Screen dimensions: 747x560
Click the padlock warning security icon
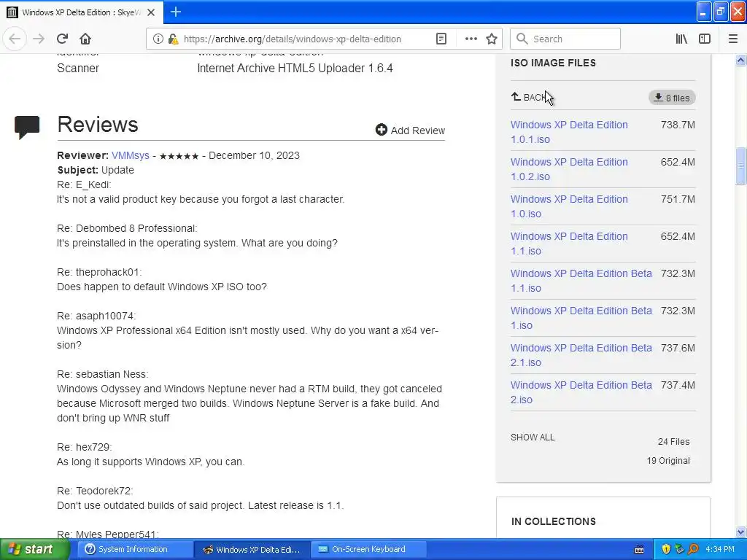point(174,39)
